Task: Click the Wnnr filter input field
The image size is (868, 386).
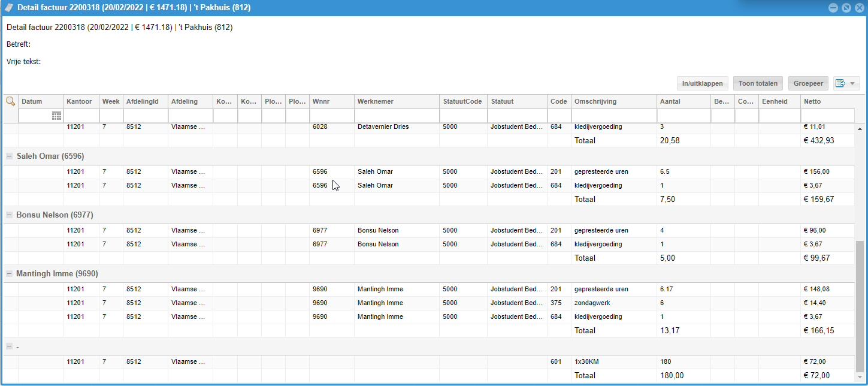Action: click(x=332, y=116)
